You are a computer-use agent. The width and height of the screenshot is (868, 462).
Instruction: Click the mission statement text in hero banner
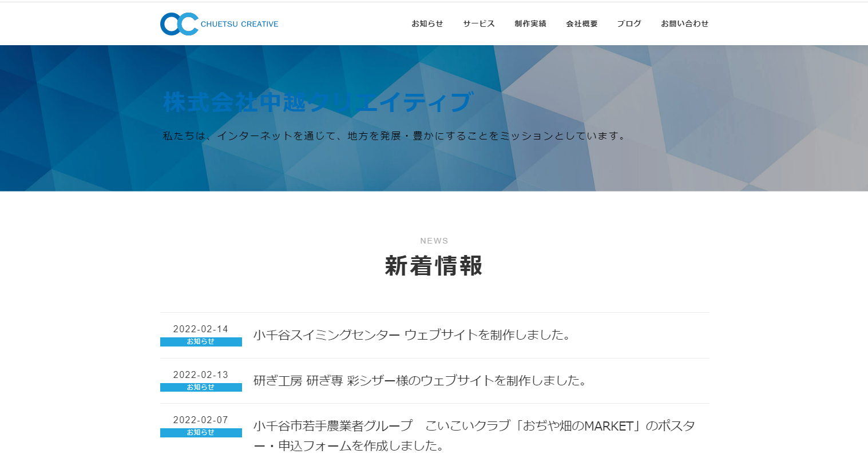pyautogui.click(x=395, y=136)
